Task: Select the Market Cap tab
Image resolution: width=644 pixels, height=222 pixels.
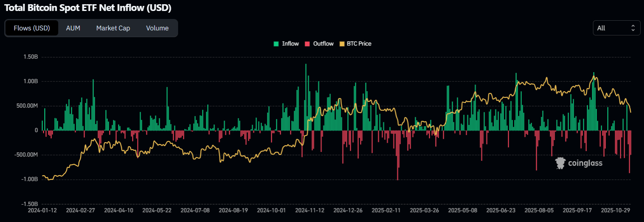Action: coord(113,28)
